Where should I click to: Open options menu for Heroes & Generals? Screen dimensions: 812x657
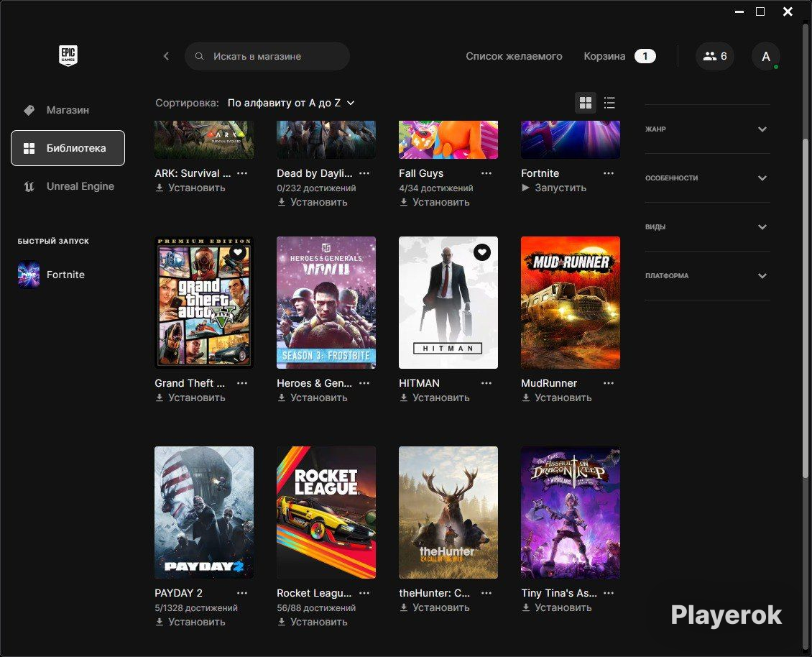pos(364,383)
